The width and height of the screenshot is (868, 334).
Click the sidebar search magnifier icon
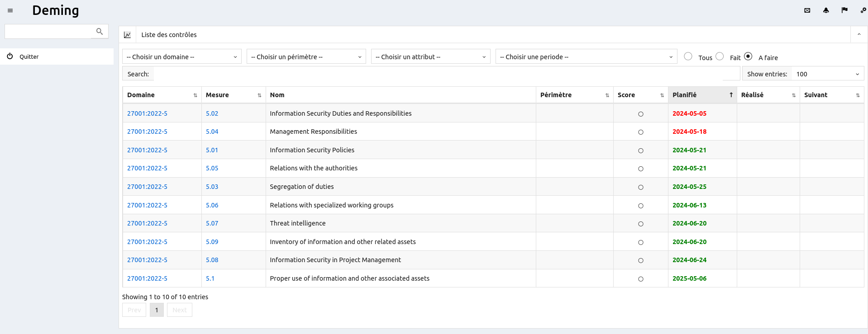tap(100, 31)
